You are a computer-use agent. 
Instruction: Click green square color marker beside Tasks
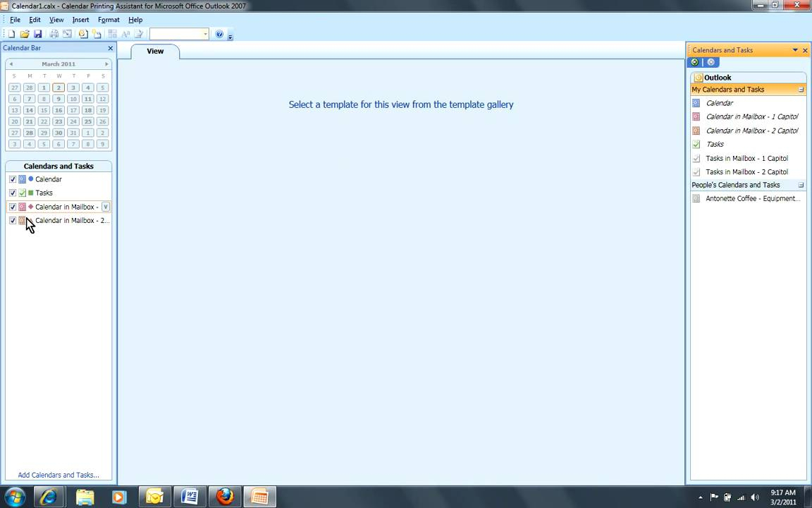(x=30, y=193)
